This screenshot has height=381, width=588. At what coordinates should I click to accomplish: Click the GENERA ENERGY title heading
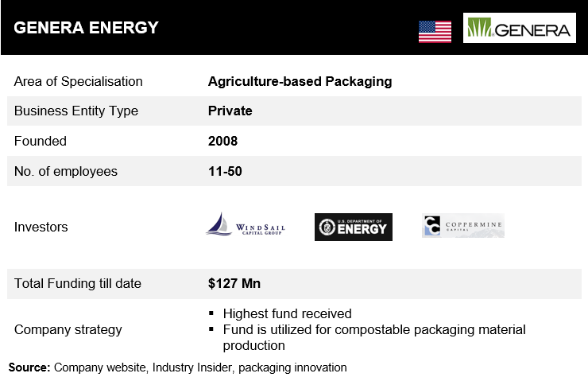[x=87, y=28]
